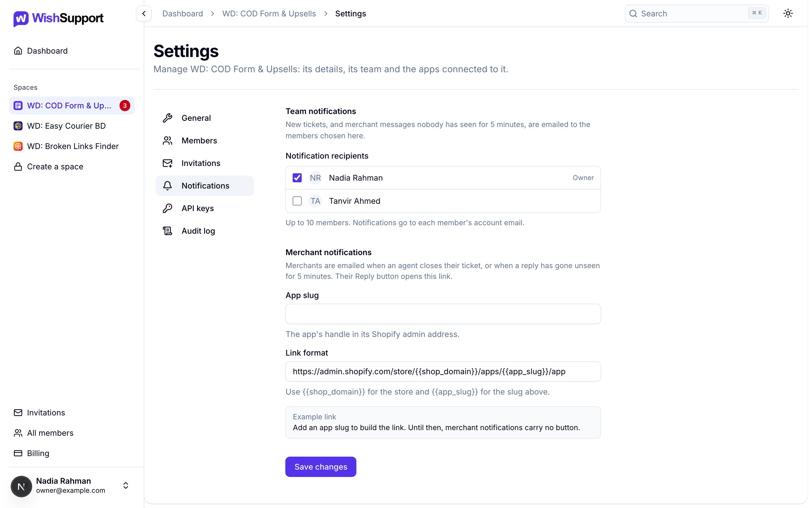812x508 pixels.
Task: Click the wrench icon next to General
Action: pos(167,118)
